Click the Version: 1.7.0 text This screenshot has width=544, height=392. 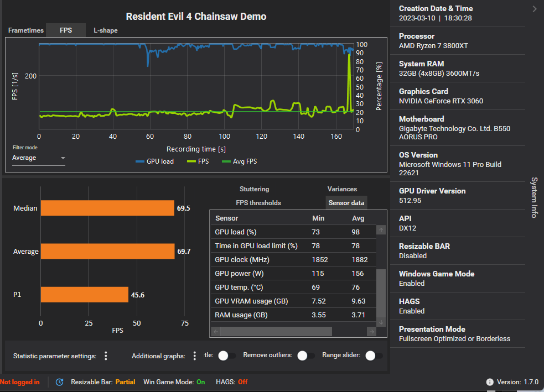(517, 382)
